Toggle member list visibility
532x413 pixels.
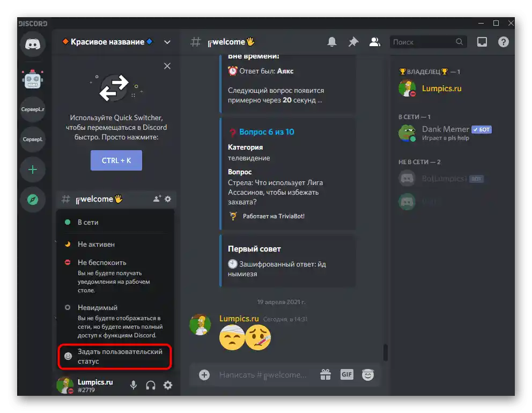pyautogui.click(x=374, y=42)
